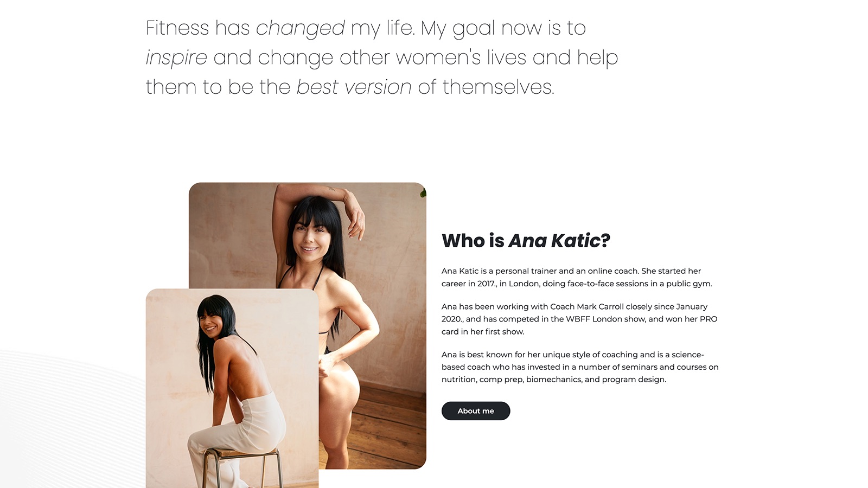
Task: Click the paragraph starting "Ana Katic is a personal trainer"
Action: click(x=577, y=277)
